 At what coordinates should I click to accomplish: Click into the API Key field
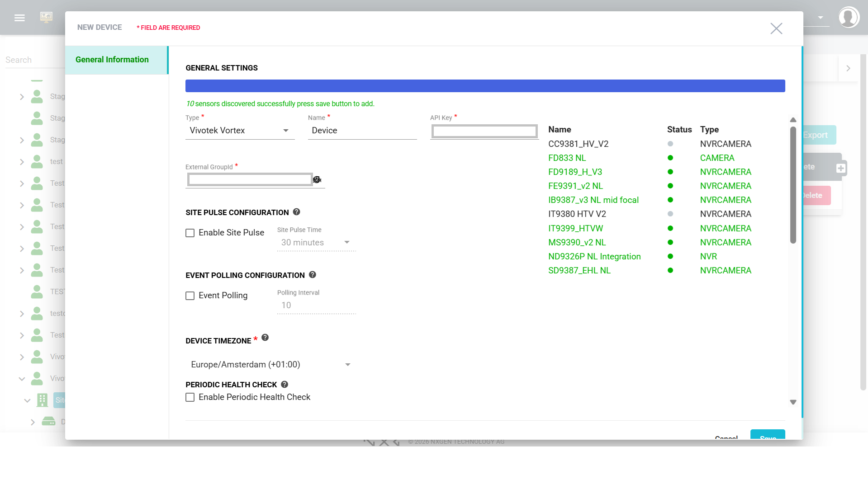[x=484, y=132]
